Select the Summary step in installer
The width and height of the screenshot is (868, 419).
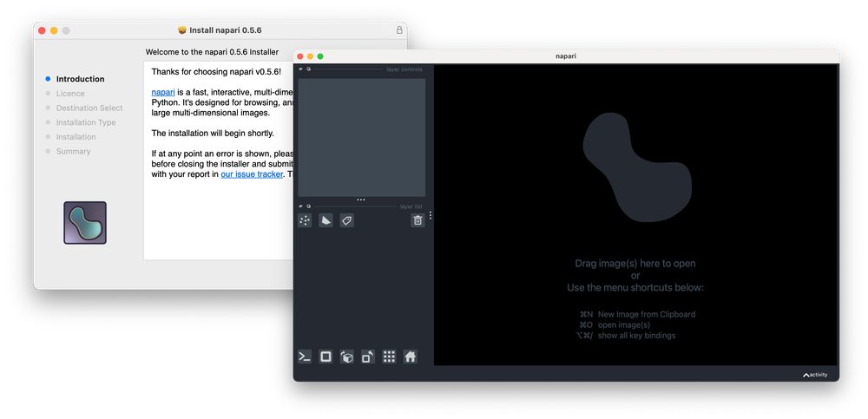click(x=73, y=151)
